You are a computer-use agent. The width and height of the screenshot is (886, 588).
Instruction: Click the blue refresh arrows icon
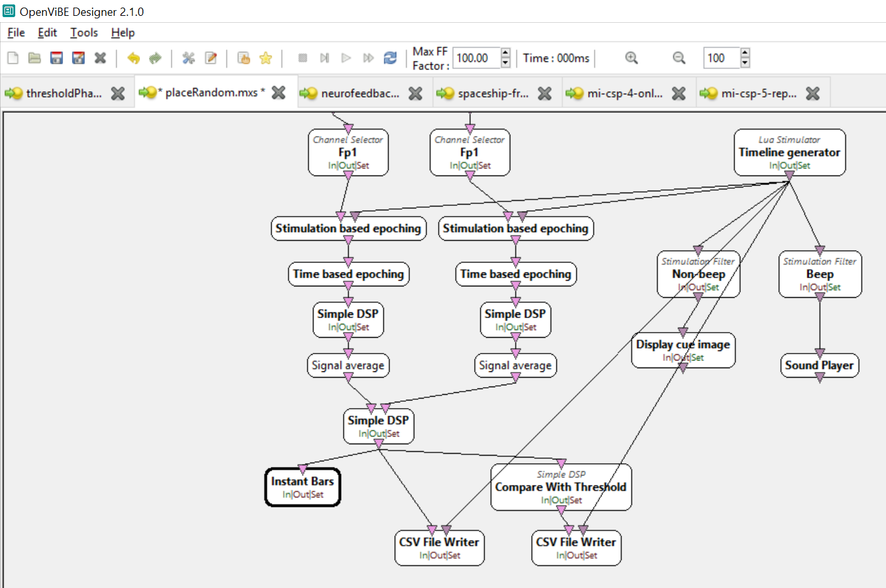(390, 58)
